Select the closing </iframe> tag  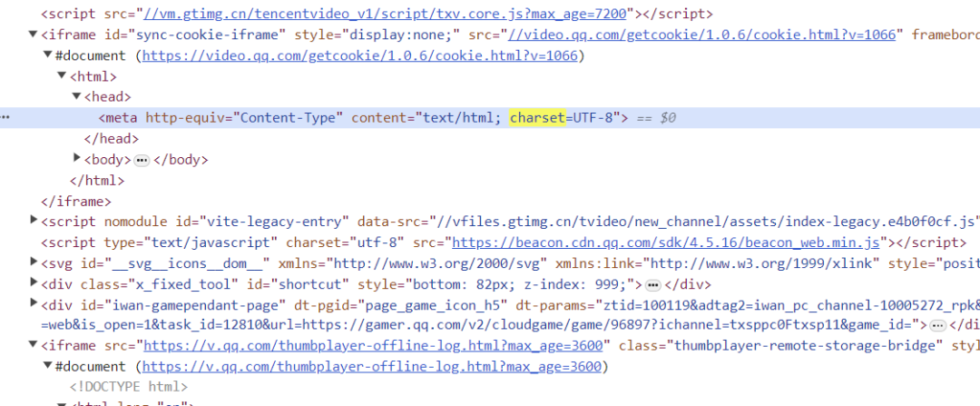point(76,201)
